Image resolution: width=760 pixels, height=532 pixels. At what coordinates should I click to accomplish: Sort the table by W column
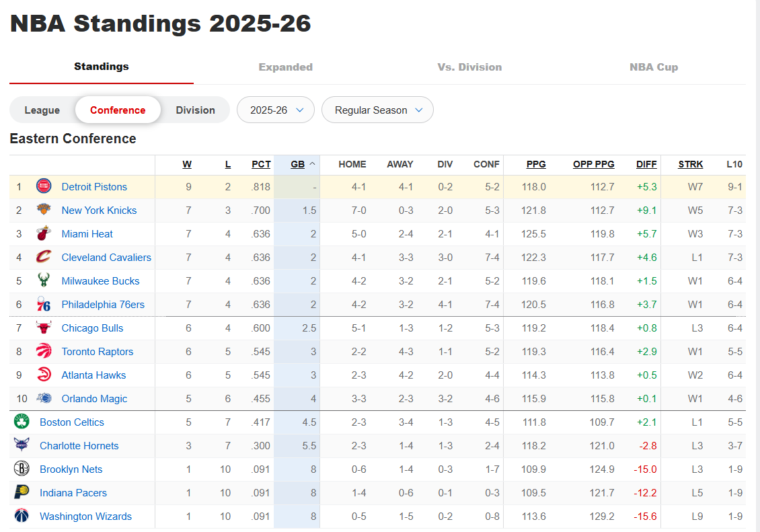[187, 164]
